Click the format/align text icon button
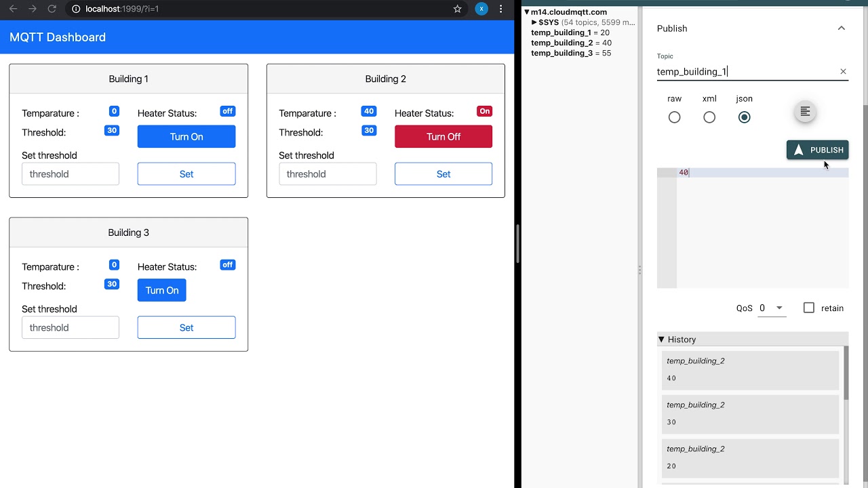Screen dimensions: 868x488 tap(805, 111)
